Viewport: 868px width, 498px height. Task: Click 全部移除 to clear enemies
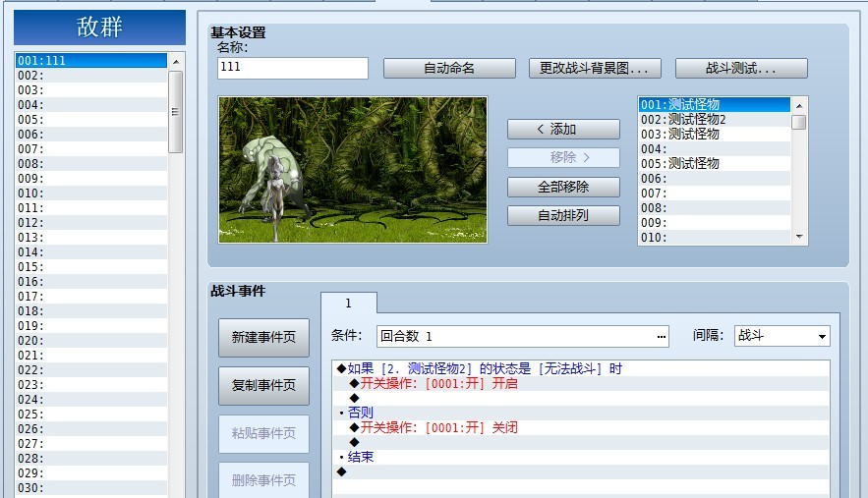coord(563,187)
